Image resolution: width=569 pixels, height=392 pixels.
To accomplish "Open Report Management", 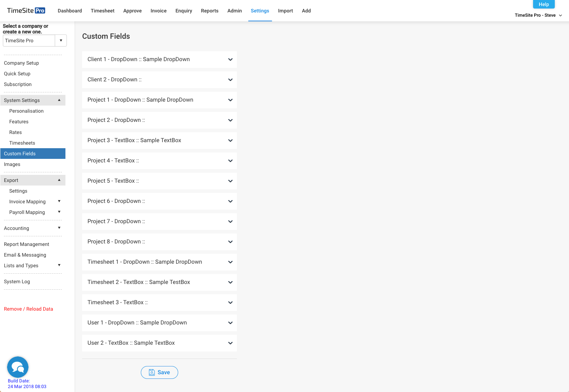I will (x=27, y=244).
